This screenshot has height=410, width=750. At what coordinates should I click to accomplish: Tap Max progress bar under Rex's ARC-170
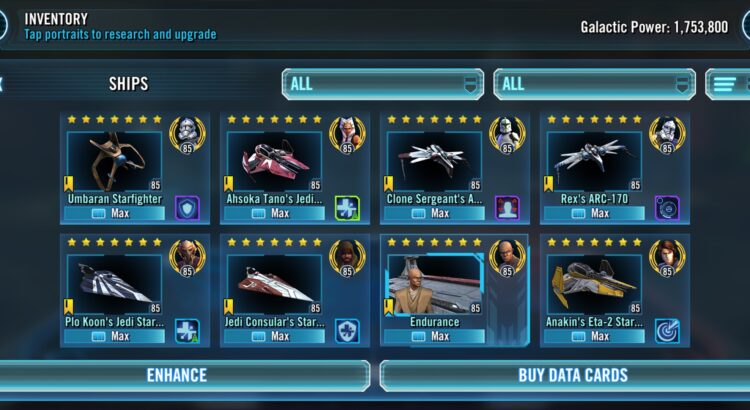pyautogui.click(x=594, y=213)
